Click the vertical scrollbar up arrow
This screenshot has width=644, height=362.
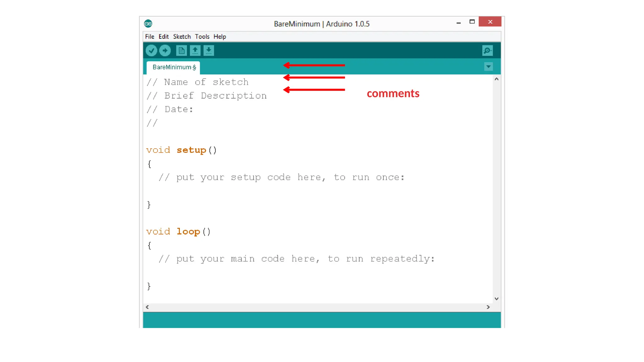coord(497,79)
